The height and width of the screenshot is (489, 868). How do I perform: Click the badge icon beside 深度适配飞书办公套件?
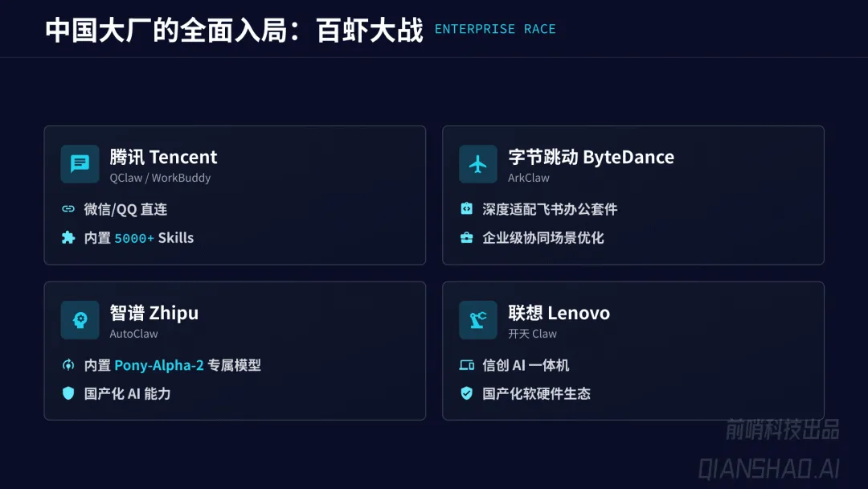(466, 209)
